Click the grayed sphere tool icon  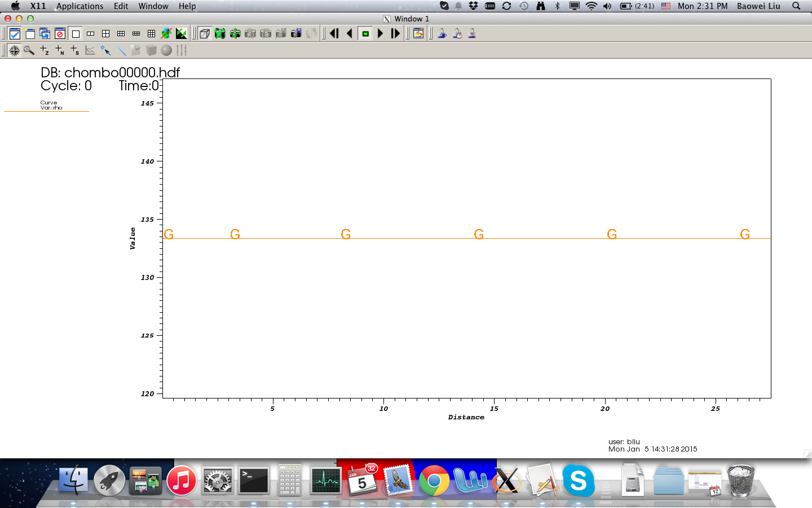166,50
